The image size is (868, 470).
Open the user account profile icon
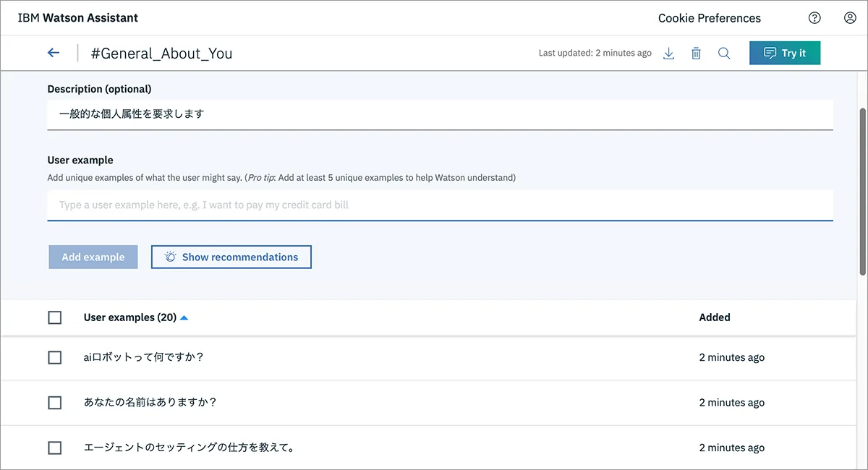pyautogui.click(x=850, y=18)
